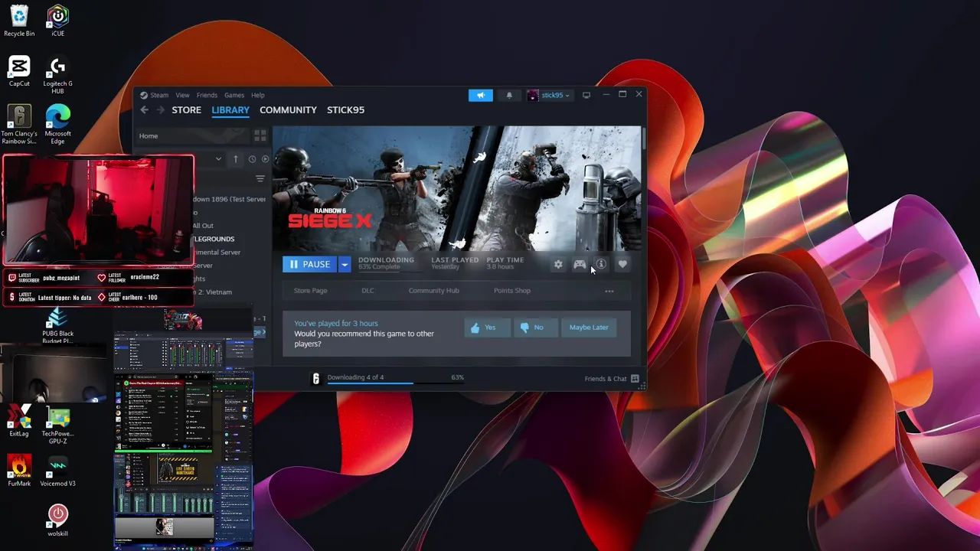980x551 pixels.
Task: Click the Steam window vertical scrollbar
Action: (x=643, y=139)
